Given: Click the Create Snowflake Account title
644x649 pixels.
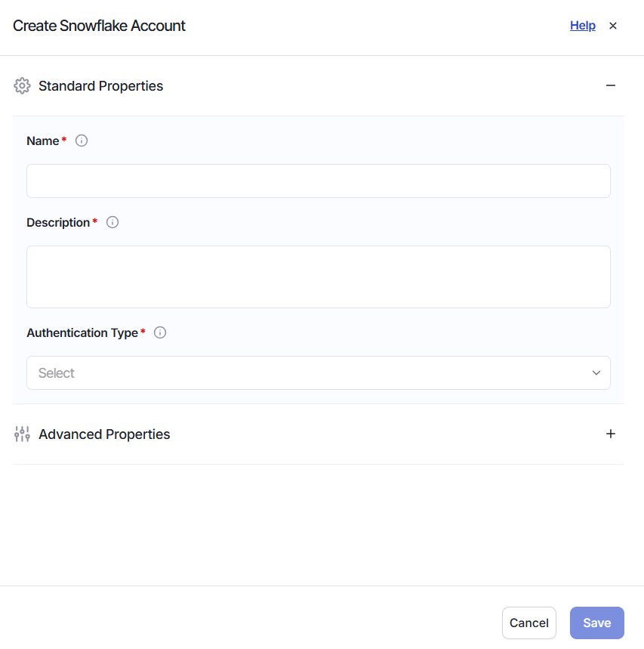Looking at the screenshot, I should click(99, 26).
